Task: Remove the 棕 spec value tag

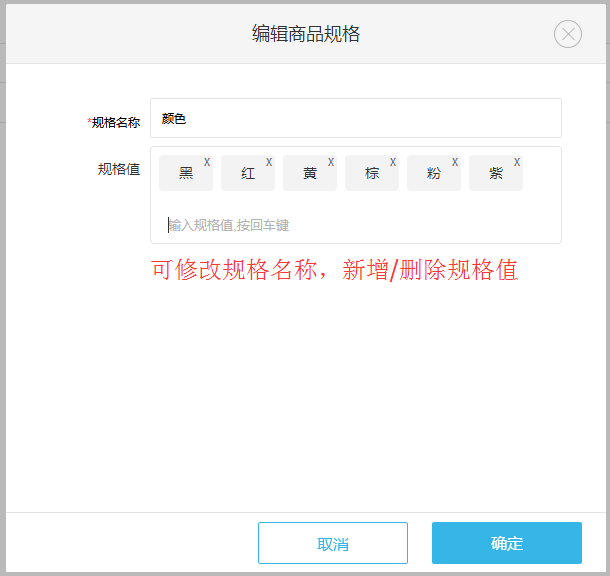Action: (x=393, y=162)
